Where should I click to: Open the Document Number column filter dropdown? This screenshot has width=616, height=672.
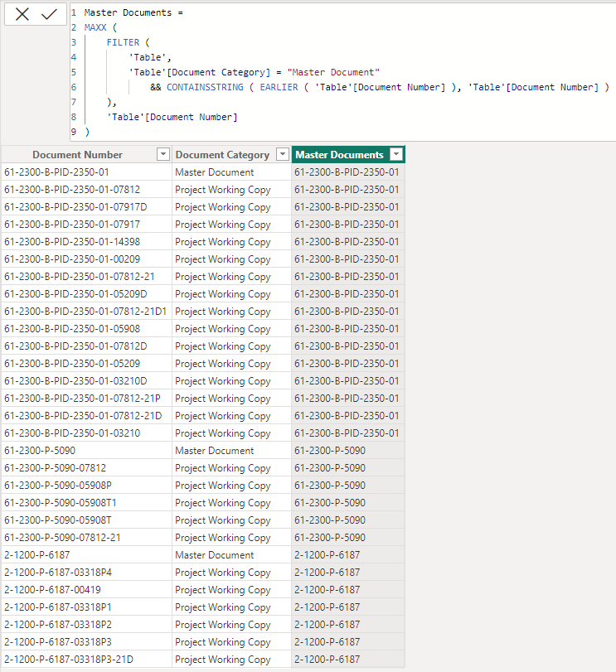(162, 154)
